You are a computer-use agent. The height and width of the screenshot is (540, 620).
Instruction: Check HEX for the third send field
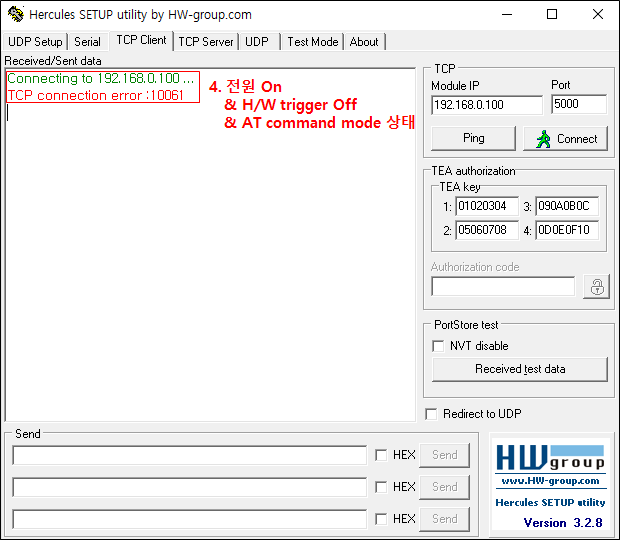coord(381,519)
